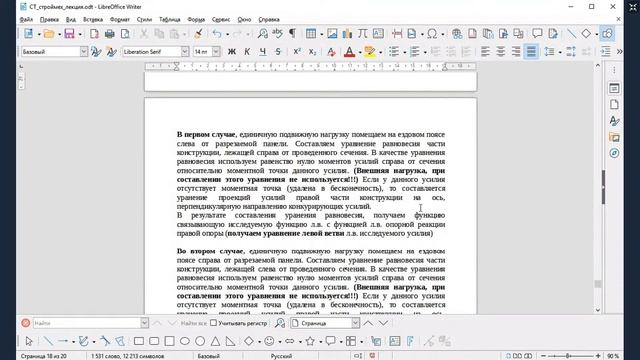Click in the Найти search field
This screenshot has width=640, height=360.
[87, 323]
